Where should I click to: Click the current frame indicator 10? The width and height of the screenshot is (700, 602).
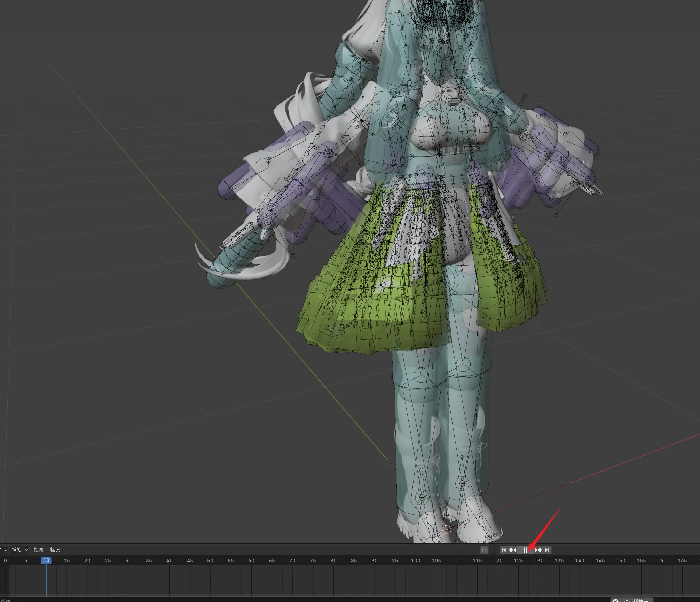pyautogui.click(x=46, y=560)
